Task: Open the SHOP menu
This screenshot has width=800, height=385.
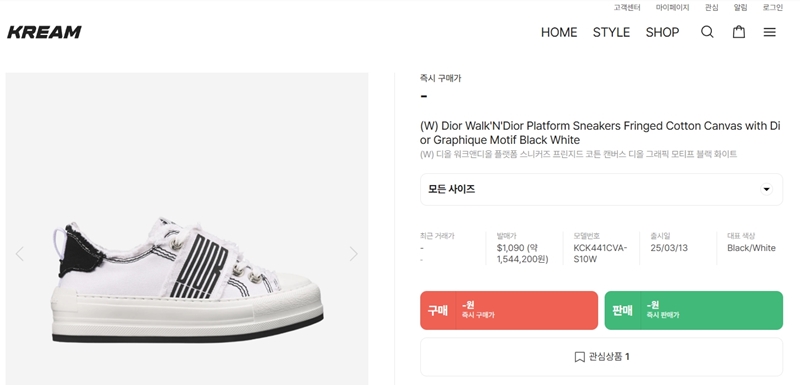Action: 662,32
